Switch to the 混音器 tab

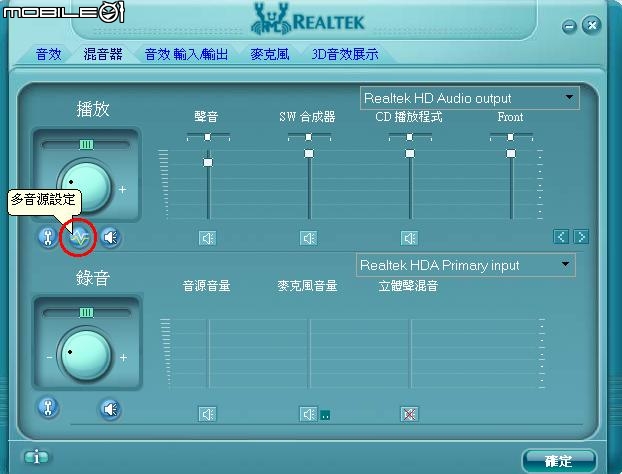[103, 54]
